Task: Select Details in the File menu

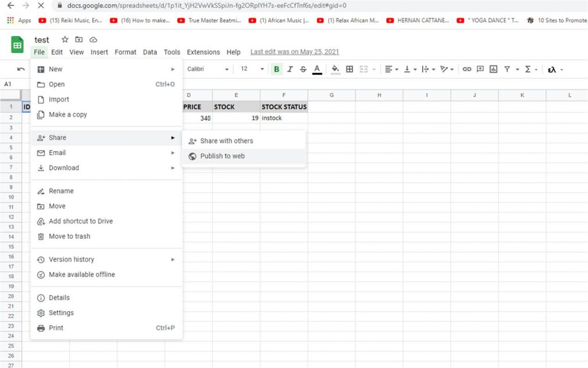Action: pos(106,297)
